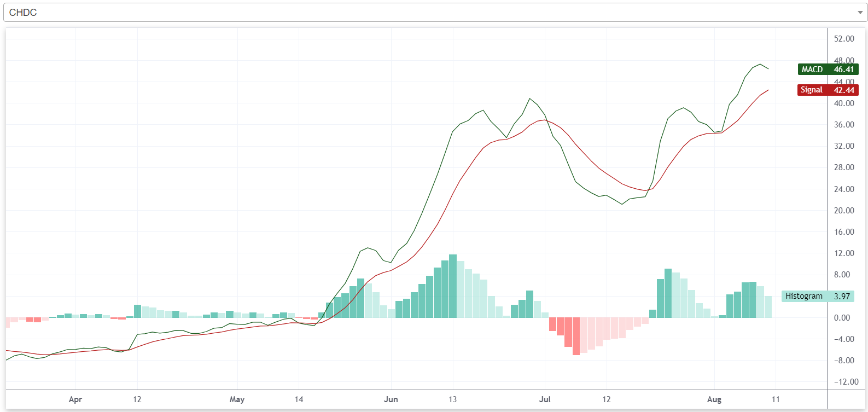Viewport: 868px width, 412px height.
Task: Click the MACD line's highest peak in August
Action: pyautogui.click(x=760, y=65)
